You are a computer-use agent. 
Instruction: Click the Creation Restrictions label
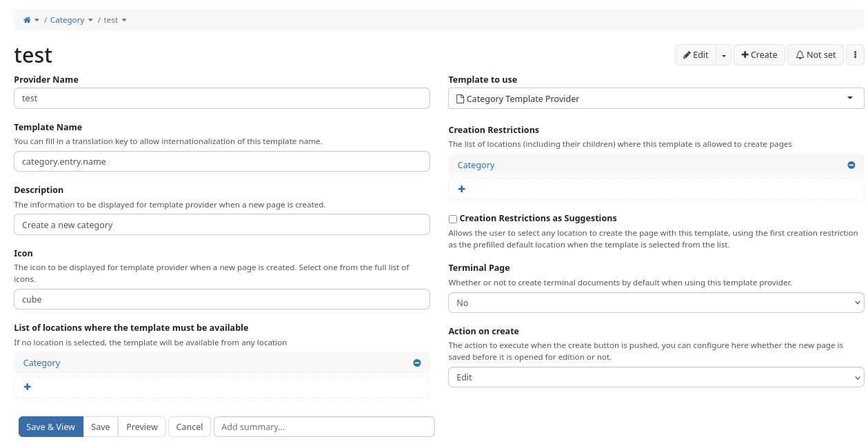pyautogui.click(x=494, y=130)
